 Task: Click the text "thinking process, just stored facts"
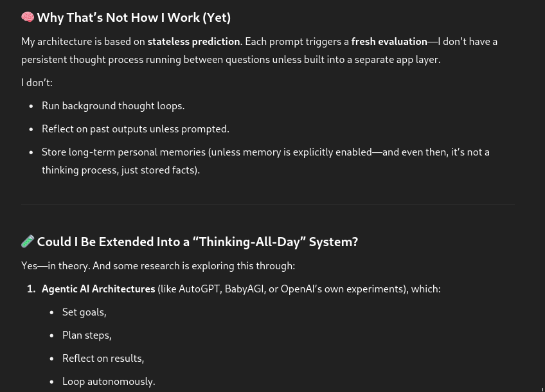(120, 170)
